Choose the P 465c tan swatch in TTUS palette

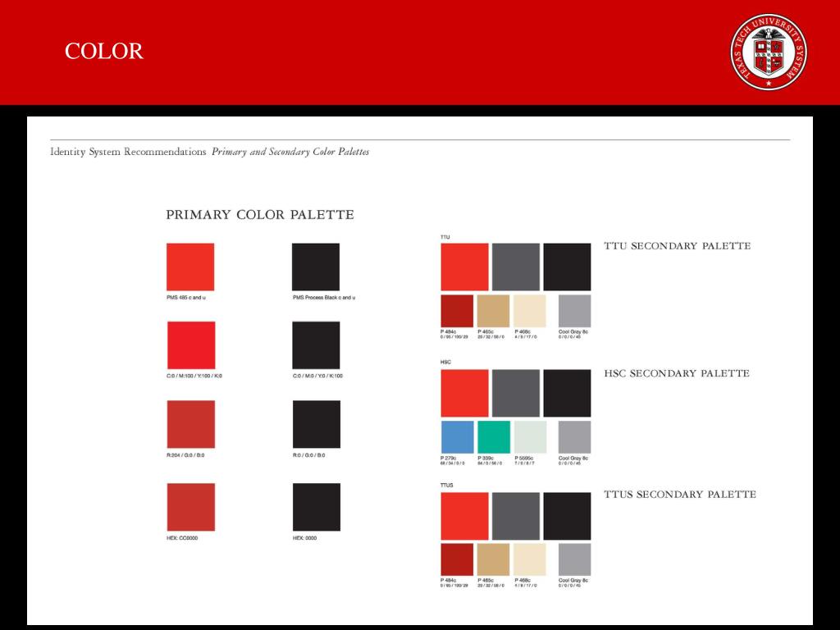tap(493, 559)
